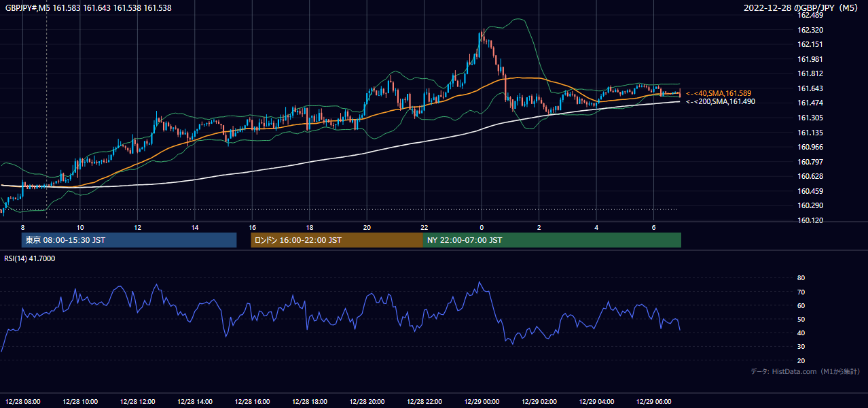Select the ロンドン 16:00-22:00 JST session bar

[x=337, y=240]
